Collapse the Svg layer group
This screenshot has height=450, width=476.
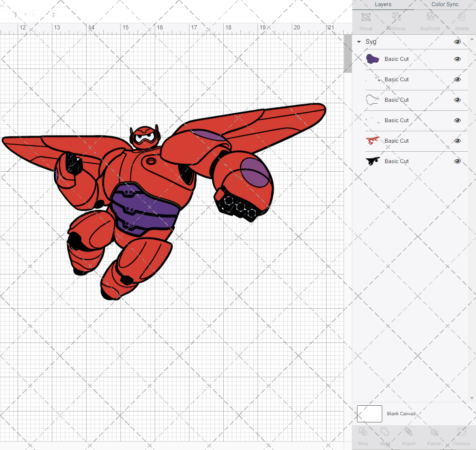click(x=359, y=41)
